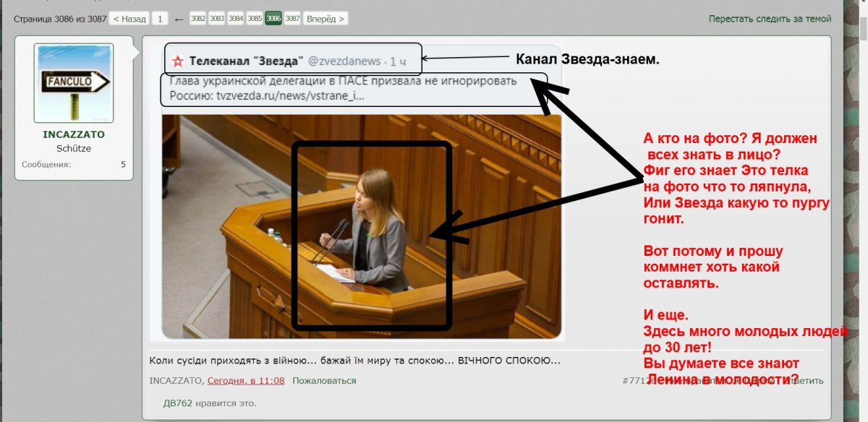Open thread page 3087
The width and height of the screenshot is (868, 422).
click(292, 19)
